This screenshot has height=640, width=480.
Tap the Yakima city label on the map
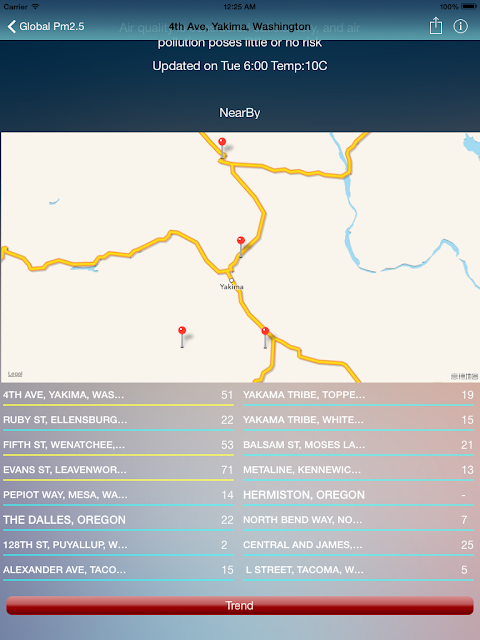(231, 287)
